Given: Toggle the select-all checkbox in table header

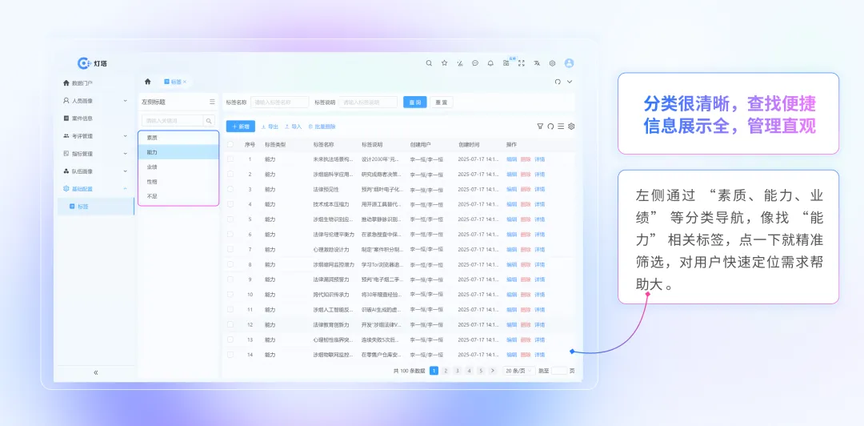Looking at the screenshot, I should (230, 144).
